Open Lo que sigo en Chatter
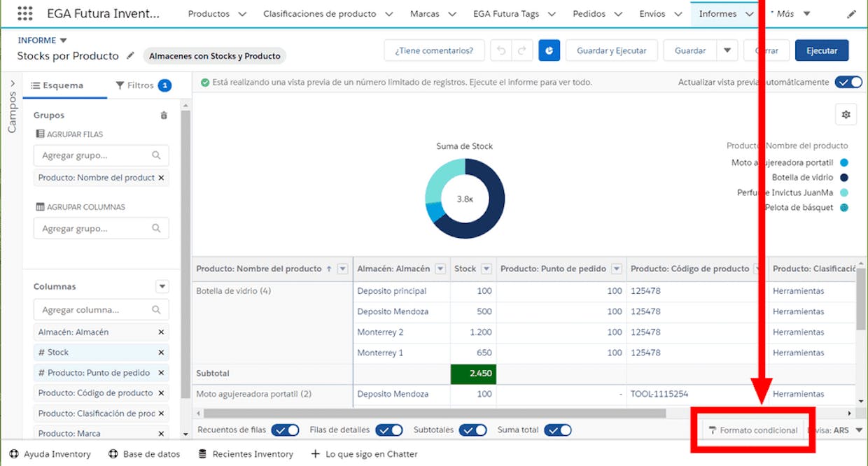868x466 pixels. pos(364,454)
